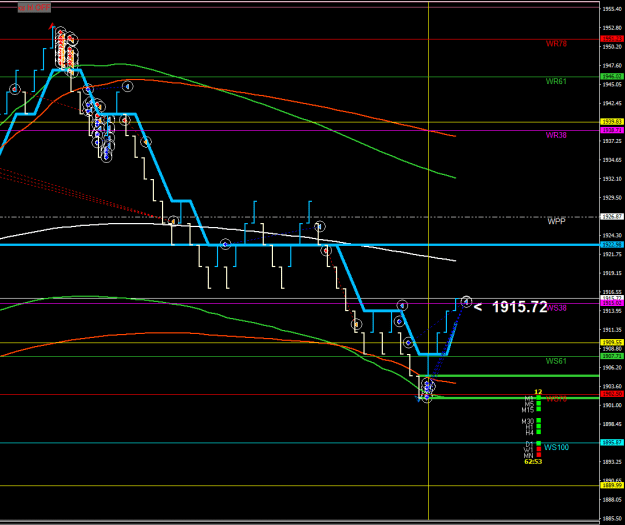Image resolution: width=625 pixels, height=525 pixels.
Task: Click the magenta 1915.02 price tag
Action: 612,303
